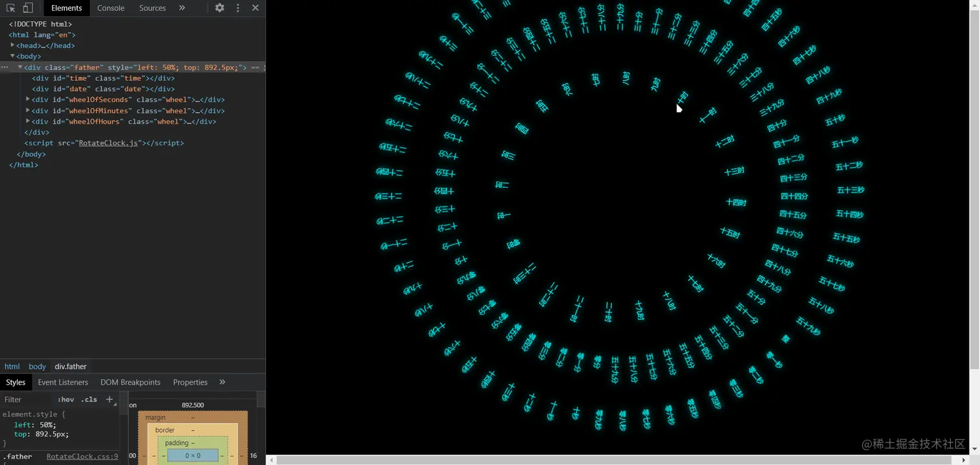Expand the wheelOfSeconds div node
The height and width of the screenshot is (465, 980).
click(x=28, y=100)
